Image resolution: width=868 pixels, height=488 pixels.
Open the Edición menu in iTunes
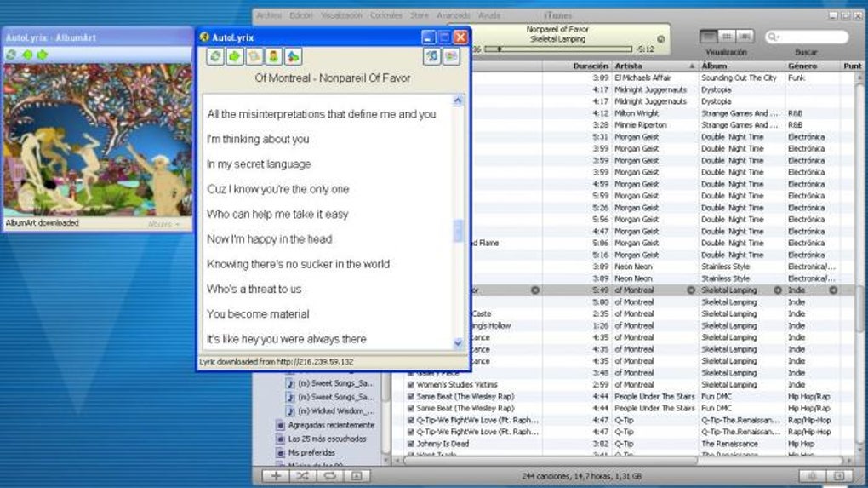301,15
